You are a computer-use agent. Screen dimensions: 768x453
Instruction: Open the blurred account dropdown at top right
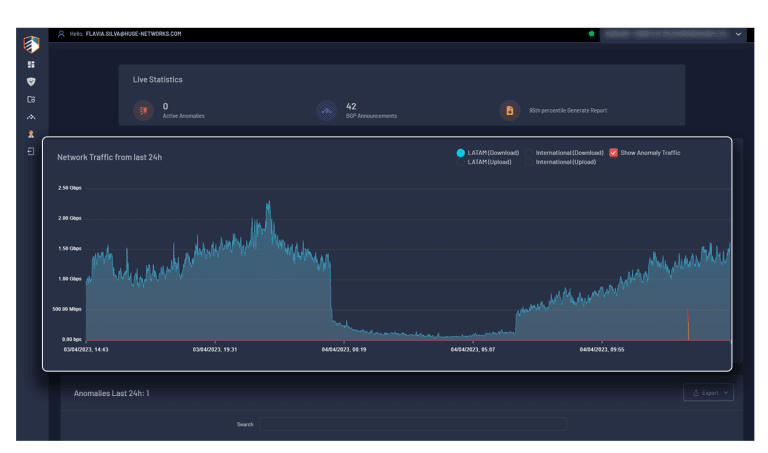673,34
